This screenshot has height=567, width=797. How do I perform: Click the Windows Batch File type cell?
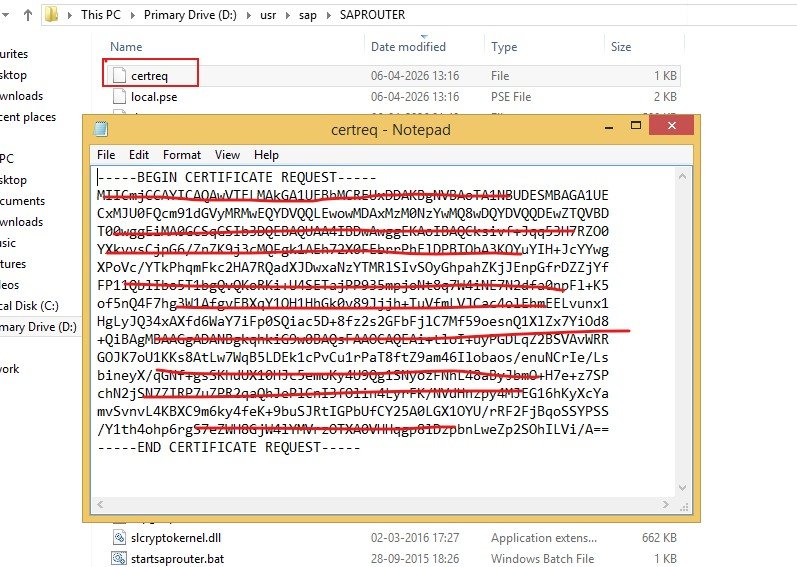[x=542, y=559]
